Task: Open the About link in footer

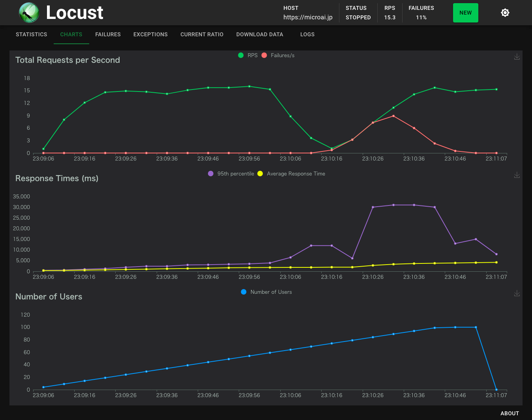Action: [x=510, y=413]
